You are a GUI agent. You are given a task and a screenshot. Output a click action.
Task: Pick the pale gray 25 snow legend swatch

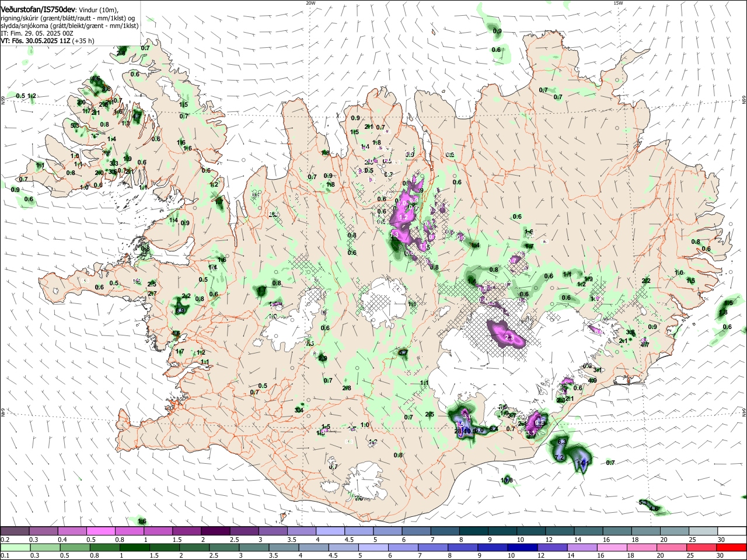click(x=703, y=531)
